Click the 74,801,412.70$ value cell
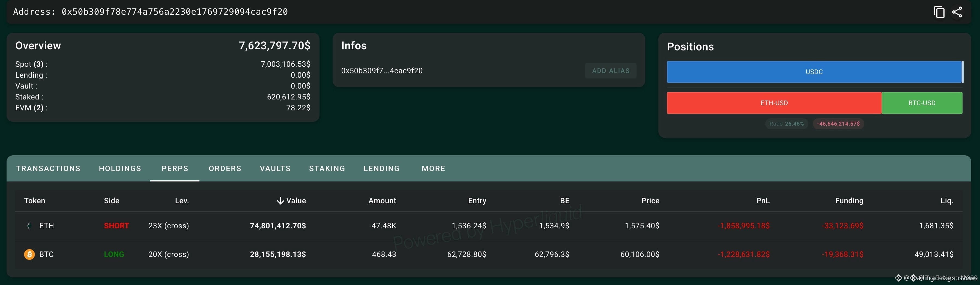Screen dimensions: 980x285 tap(278, 226)
